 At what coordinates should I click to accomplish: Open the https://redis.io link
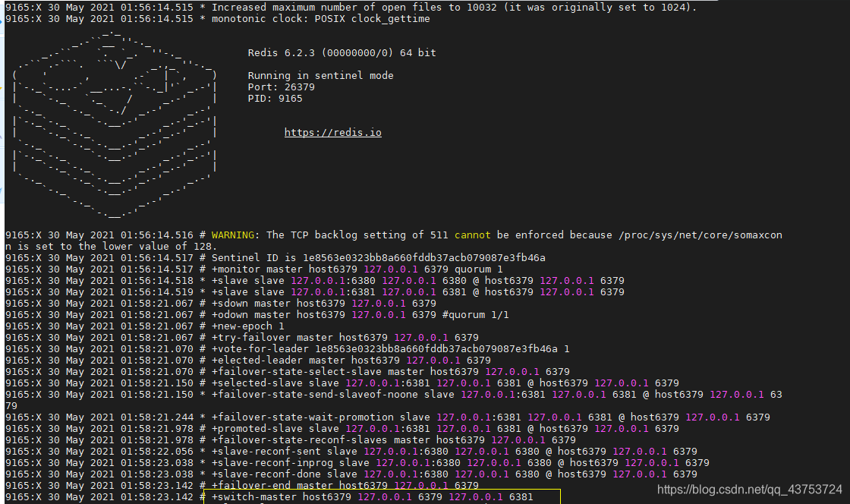coord(333,133)
